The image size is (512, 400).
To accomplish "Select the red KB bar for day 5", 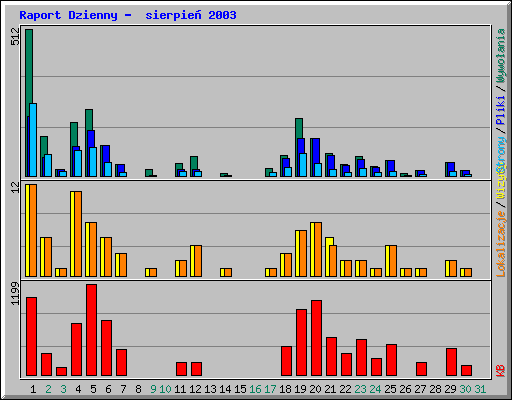I will tap(92, 330).
